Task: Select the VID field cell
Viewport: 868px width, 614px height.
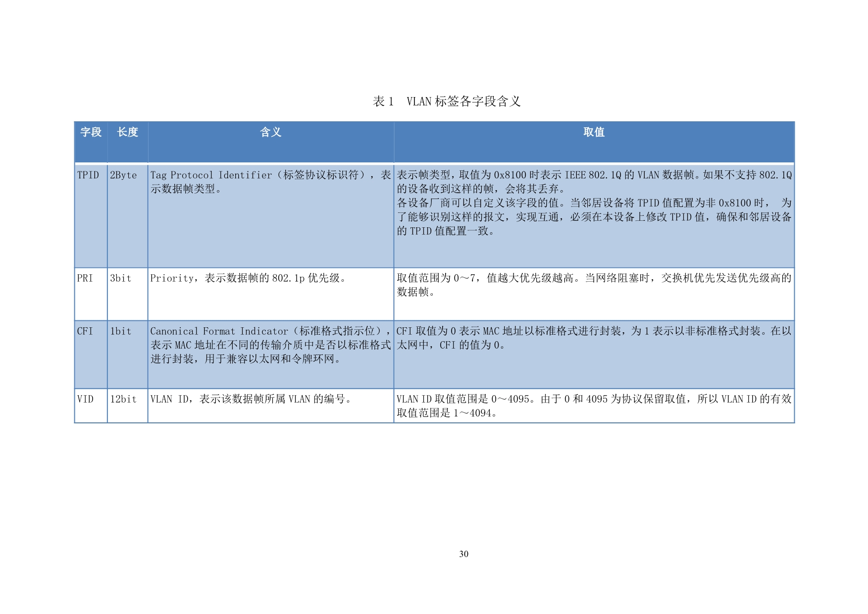Action: [x=85, y=399]
